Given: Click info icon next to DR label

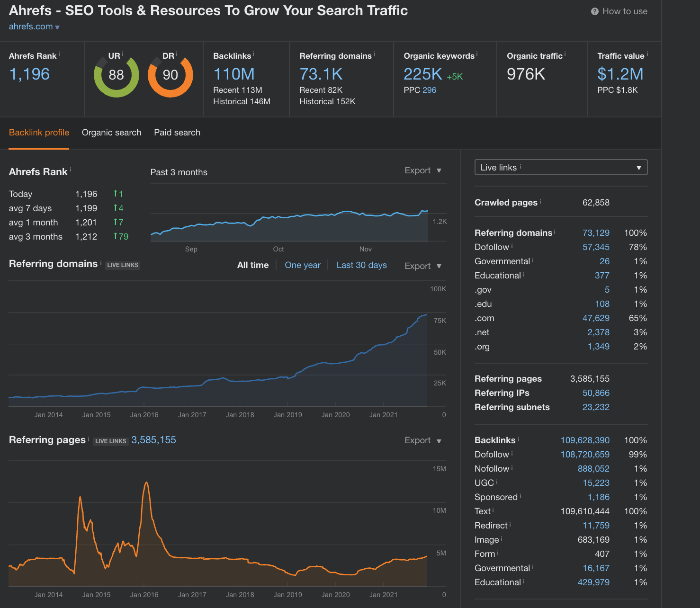Looking at the screenshot, I should click(x=177, y=54).
